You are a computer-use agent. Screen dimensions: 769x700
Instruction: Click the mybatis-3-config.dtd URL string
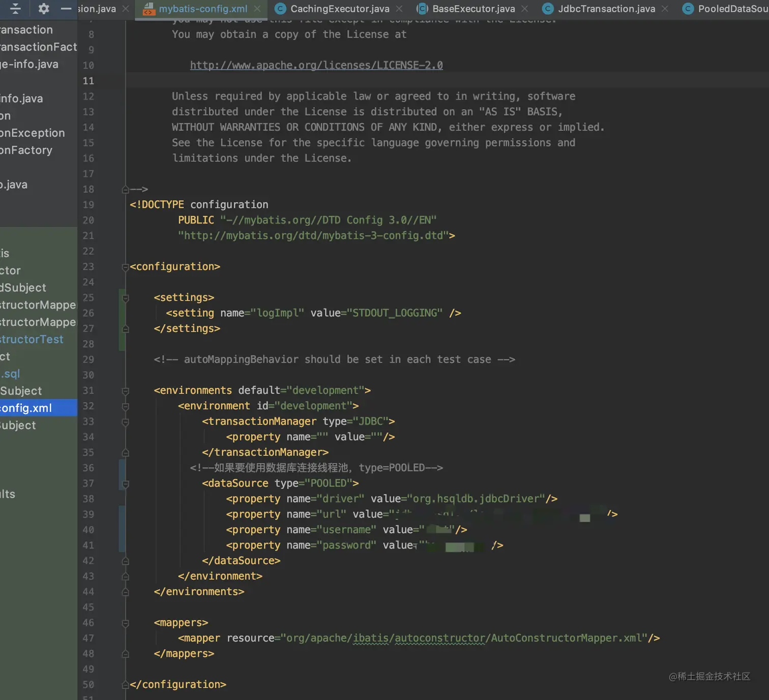coord(313,236)
